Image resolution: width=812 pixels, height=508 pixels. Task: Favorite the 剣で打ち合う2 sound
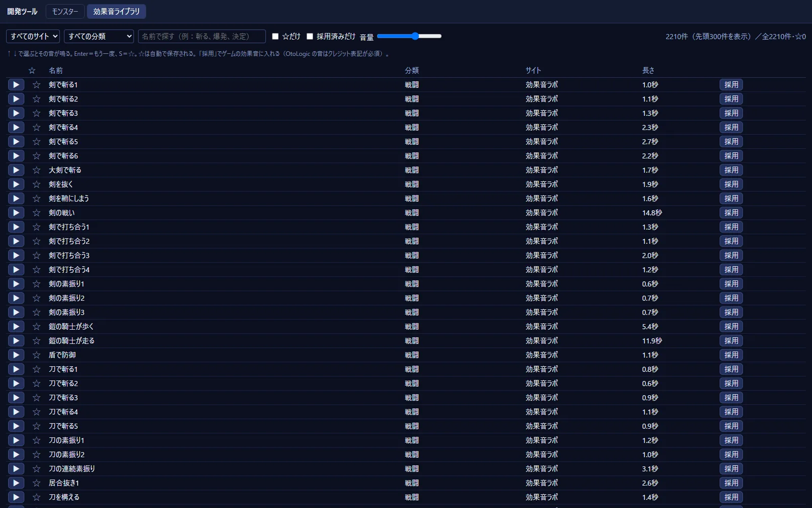(37, 241)
